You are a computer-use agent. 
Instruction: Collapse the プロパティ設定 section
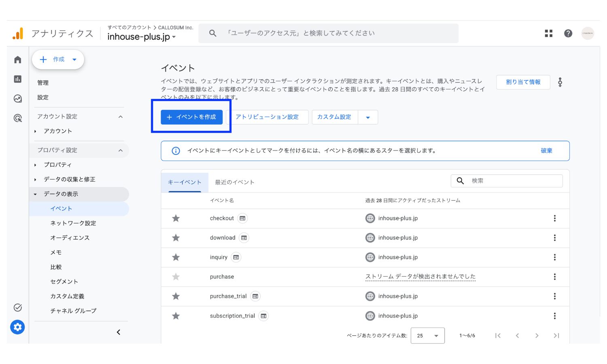[120, 150]
